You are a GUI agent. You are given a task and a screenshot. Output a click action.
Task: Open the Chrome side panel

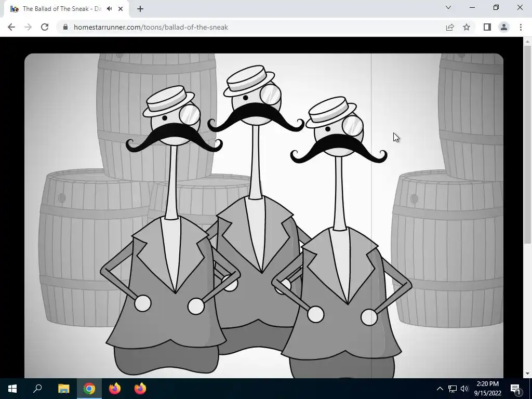487,27
